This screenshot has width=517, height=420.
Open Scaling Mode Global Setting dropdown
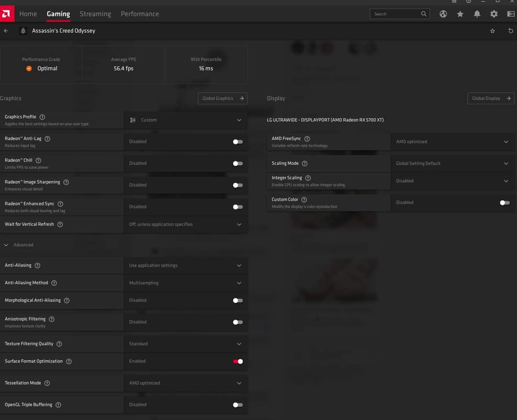(x=452, y=164)
